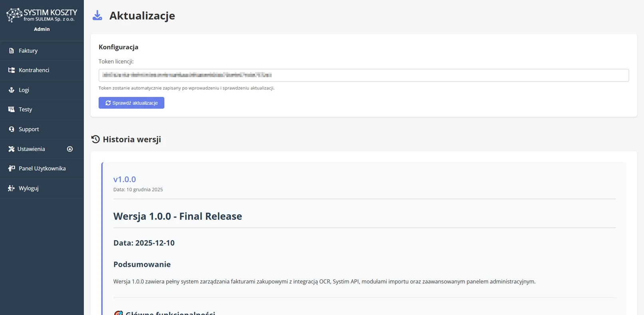Click the Wyloguj running-person icon

point(11,188)
